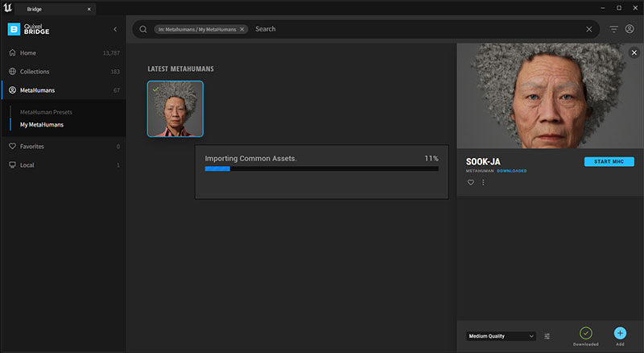
Task: Open the filter options icon
Action: tap(613, 29)
